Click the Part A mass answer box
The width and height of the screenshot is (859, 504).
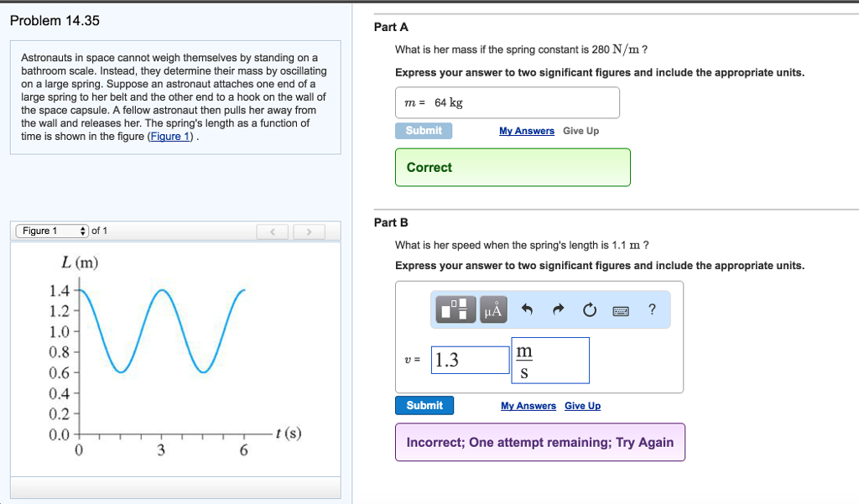click(508, 103)
